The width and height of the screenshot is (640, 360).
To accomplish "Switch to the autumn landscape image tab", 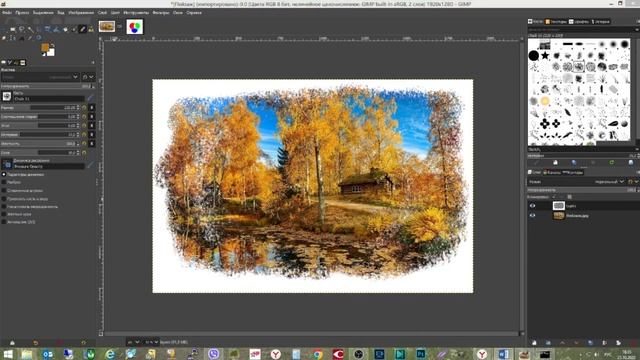I will [107, 27].
